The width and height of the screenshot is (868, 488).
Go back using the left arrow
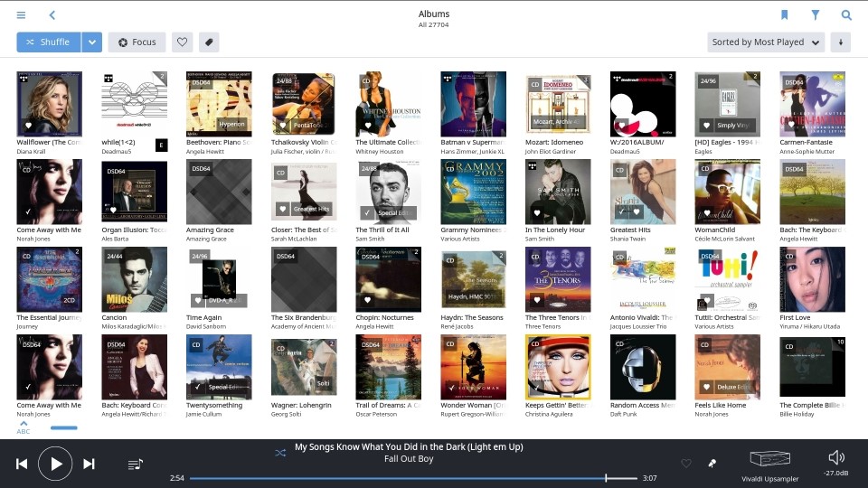tap(52, 15)
